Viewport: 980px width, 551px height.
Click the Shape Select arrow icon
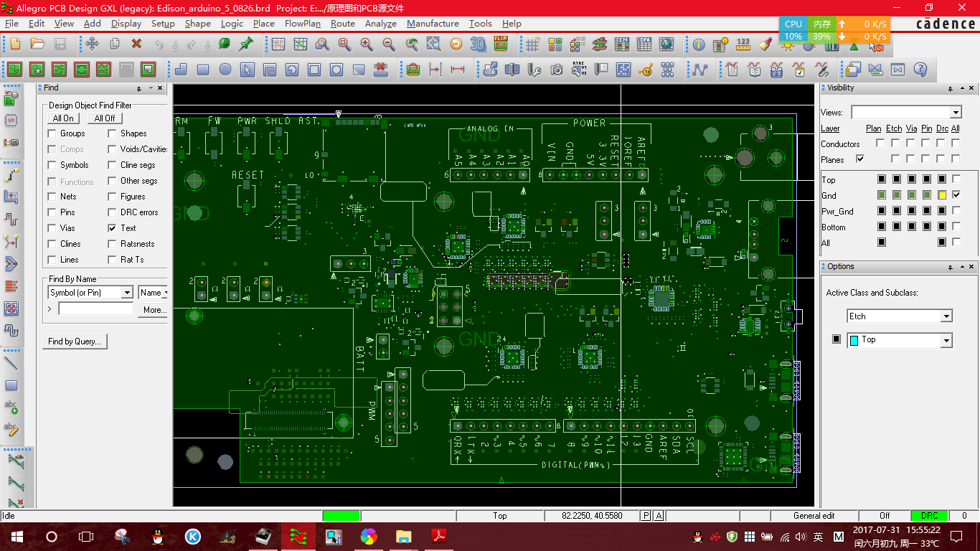[x=248, y=70]
